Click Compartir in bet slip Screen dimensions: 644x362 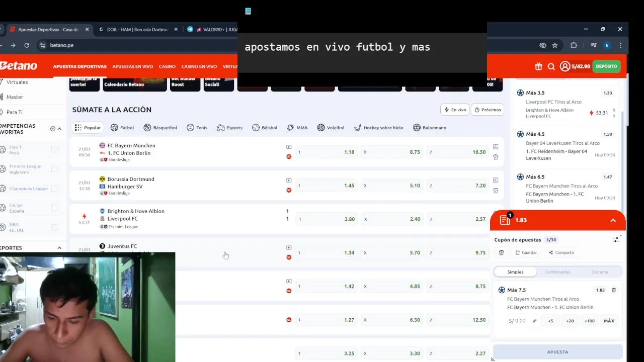tap(561, 253)
